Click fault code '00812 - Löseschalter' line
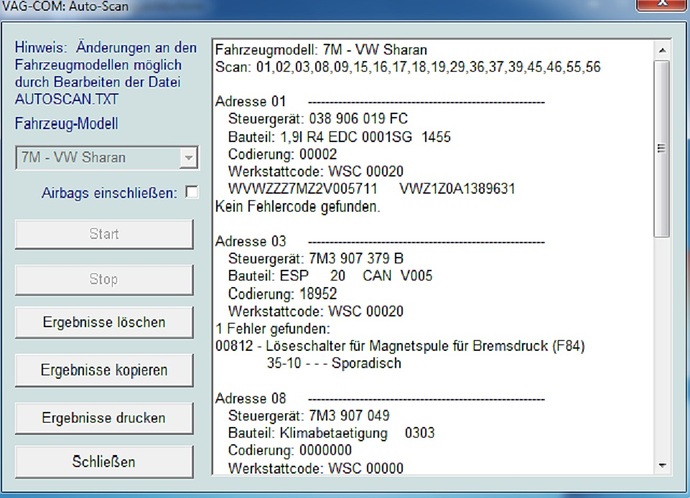 [x=400, y=346]
